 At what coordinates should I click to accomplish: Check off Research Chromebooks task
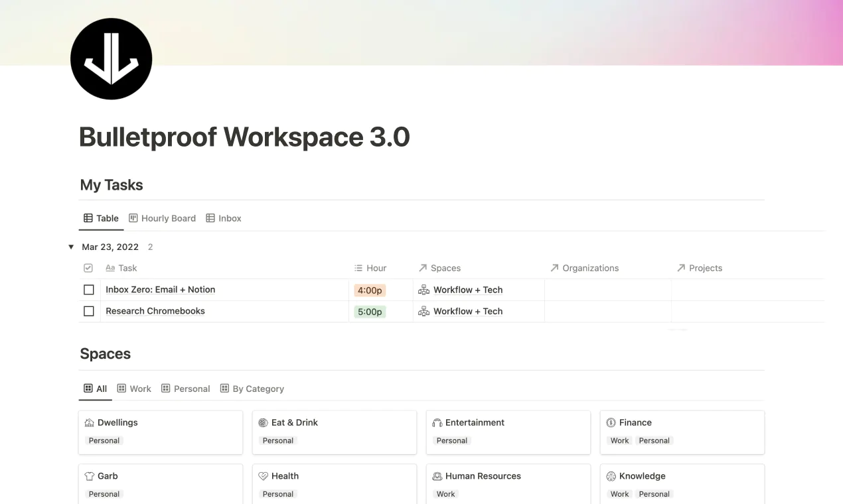[89, 311]
